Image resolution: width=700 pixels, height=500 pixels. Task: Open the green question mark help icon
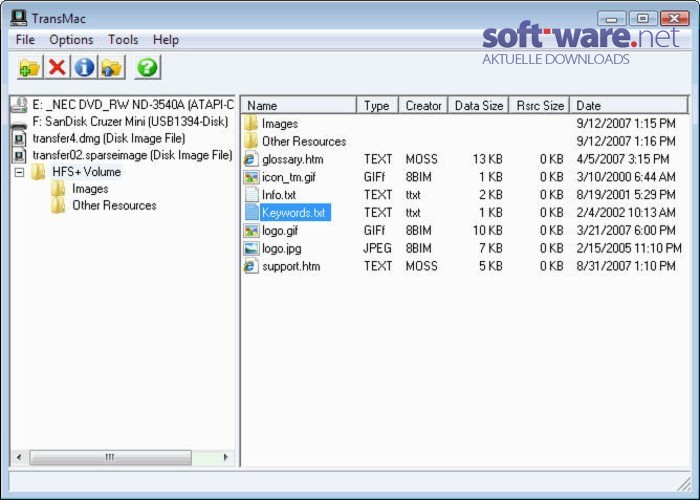pos(147,67)
